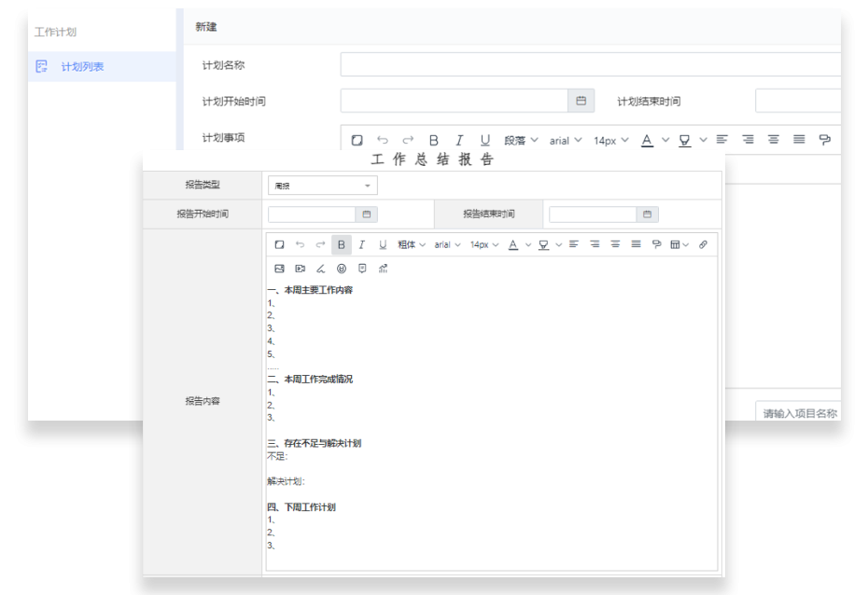Undo the last edit in the report editor
This screenshot has width=868, height=595.
(x=300, y=244)
